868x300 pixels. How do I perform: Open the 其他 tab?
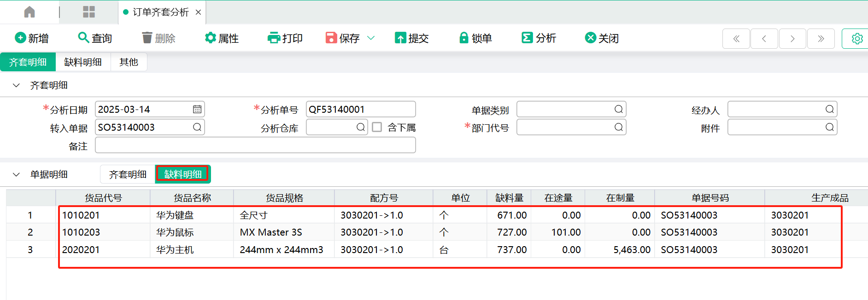pos(129,62)
